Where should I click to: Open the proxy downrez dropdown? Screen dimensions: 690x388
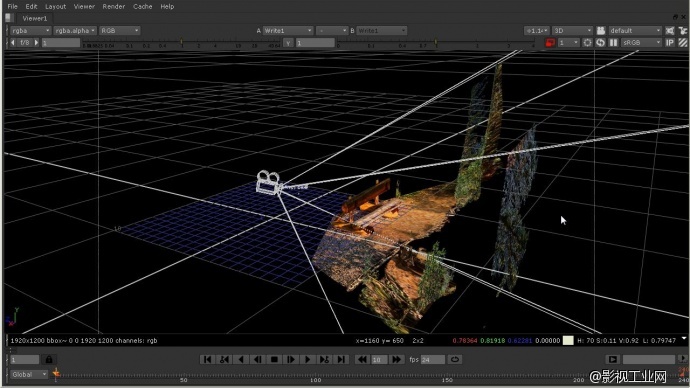tap(568, 43)
